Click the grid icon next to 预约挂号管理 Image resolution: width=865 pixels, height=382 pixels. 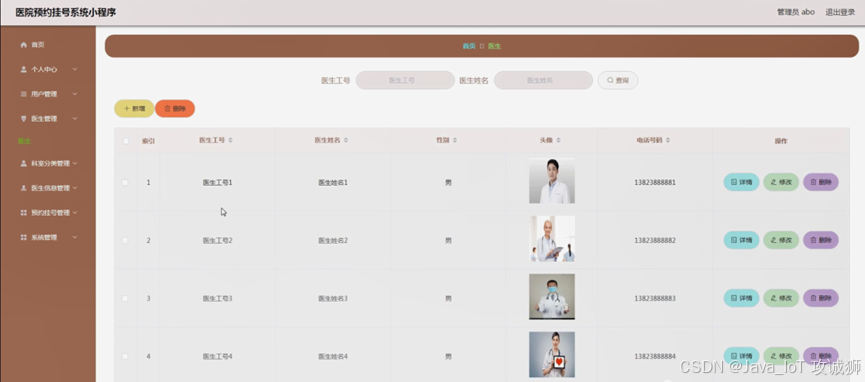tap(23, 213)
